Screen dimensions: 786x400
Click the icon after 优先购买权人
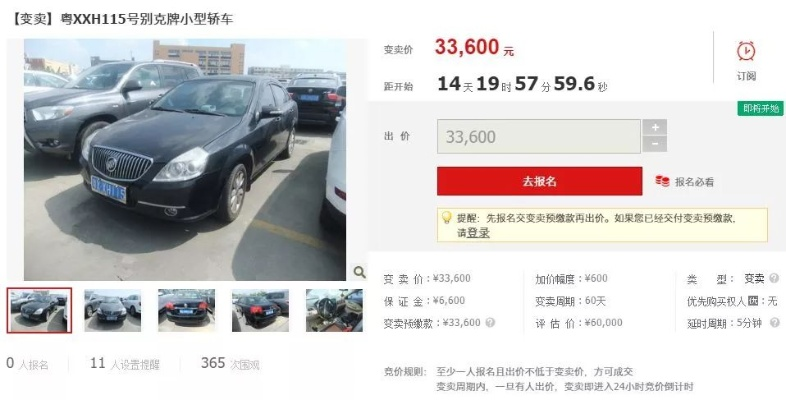(x=752, y=301)
